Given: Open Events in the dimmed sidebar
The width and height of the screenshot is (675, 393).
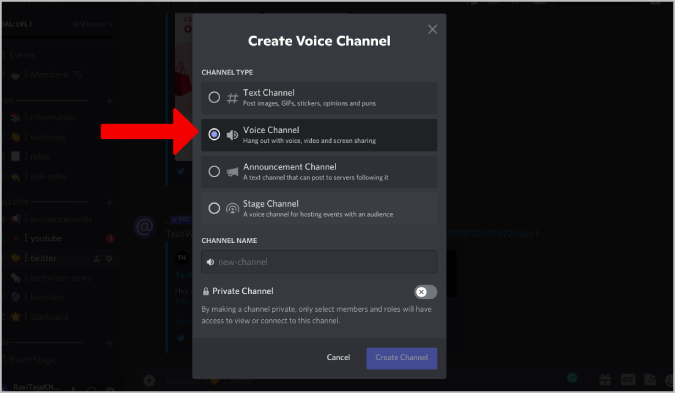Looking at the screenshot, I should click(x=22, y=56).
